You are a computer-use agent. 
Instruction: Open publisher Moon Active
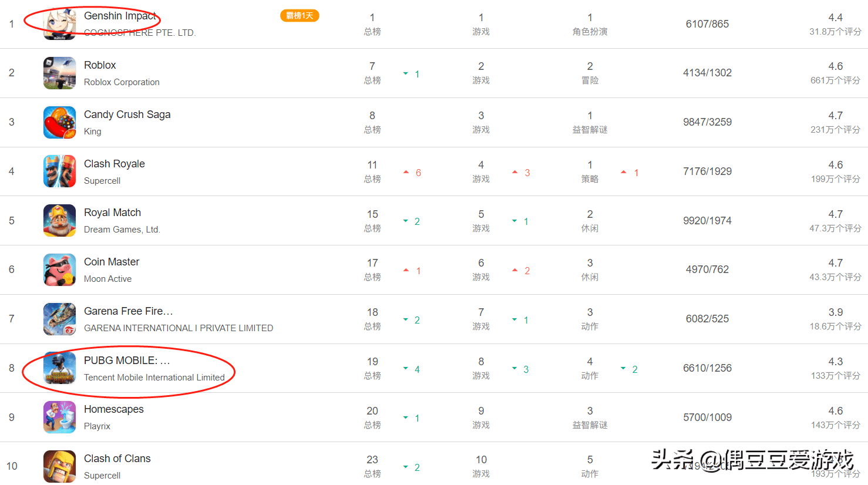pyautogui.click(x=107, y=279)
